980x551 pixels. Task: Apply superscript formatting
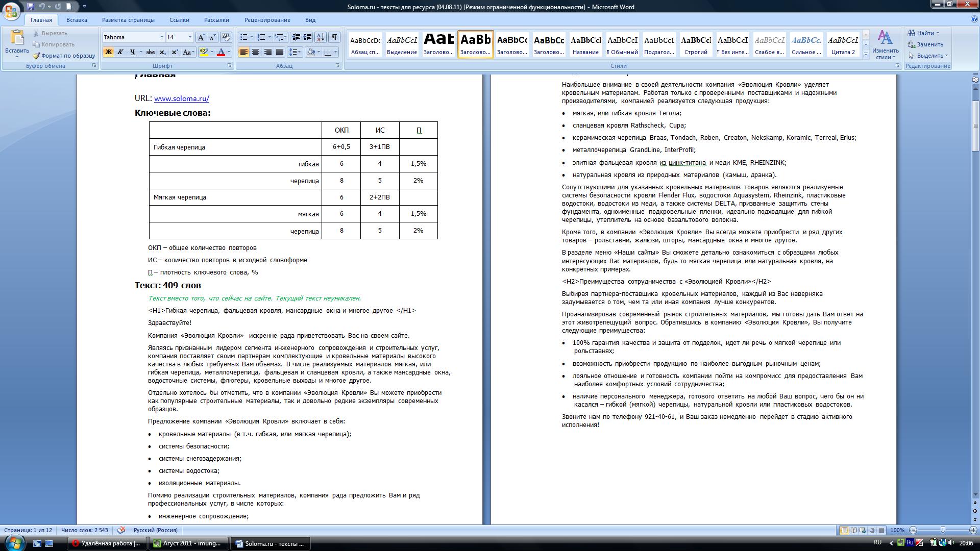(x=174, y=52)
